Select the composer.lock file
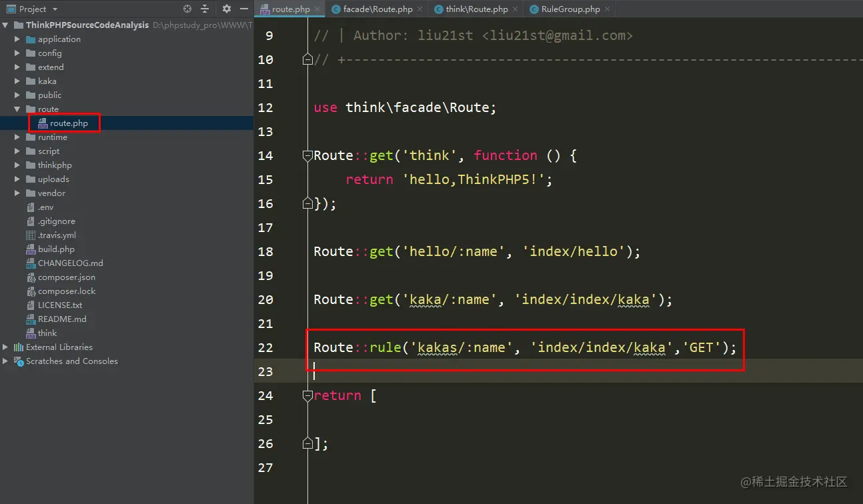Screen dimensions: 863x504 (67, 291)
